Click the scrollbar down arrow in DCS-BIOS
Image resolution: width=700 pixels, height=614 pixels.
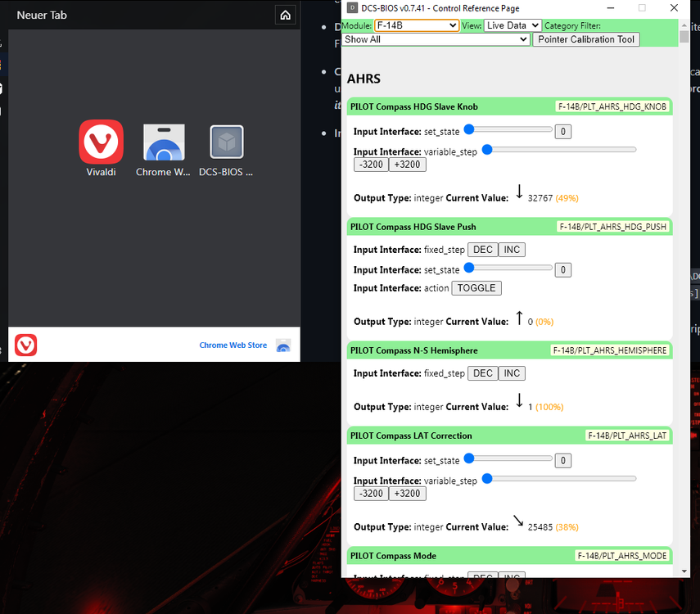coord(684,571)
